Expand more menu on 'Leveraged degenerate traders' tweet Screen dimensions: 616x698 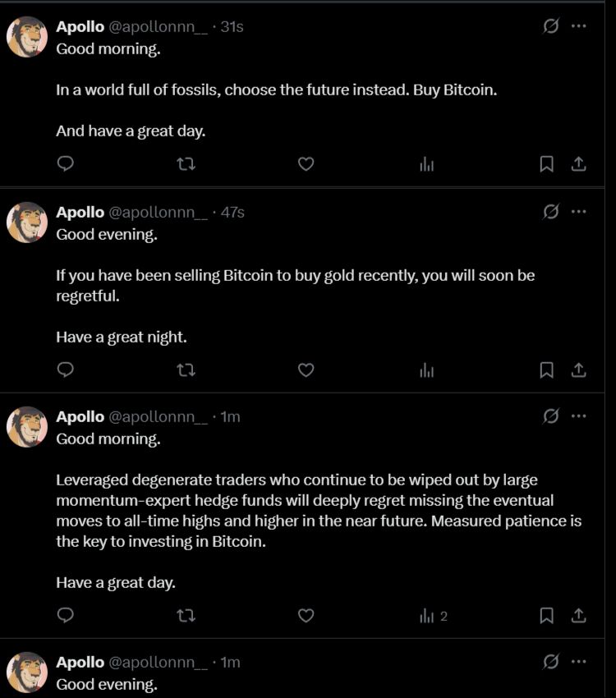(x=579, y=416)
